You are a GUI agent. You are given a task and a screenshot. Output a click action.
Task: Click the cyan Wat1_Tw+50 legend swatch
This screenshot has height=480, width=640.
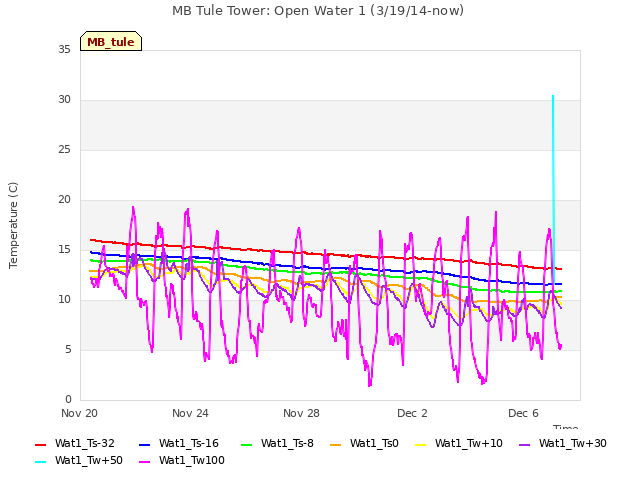pyautogui.click(x=40, y=462)
